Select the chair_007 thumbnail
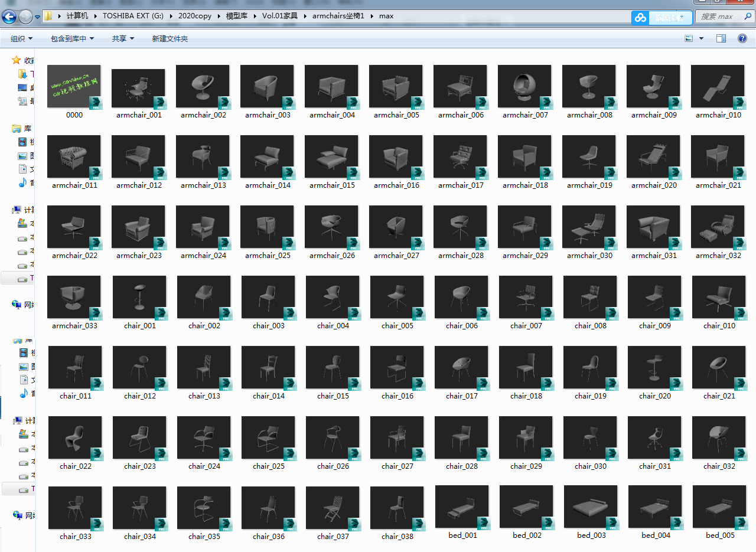This screenshot has width=756, height=552. [x=526, y=298]
